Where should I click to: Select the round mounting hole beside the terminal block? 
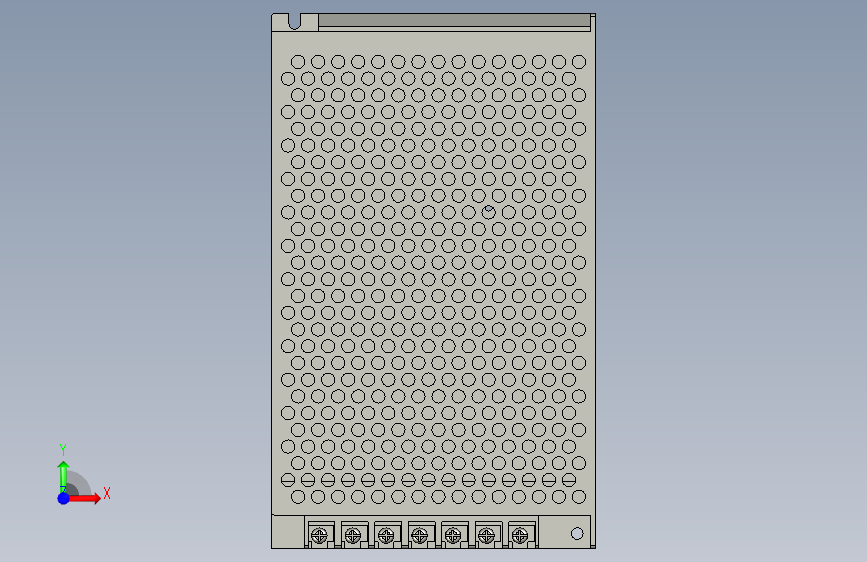point(577,533)
